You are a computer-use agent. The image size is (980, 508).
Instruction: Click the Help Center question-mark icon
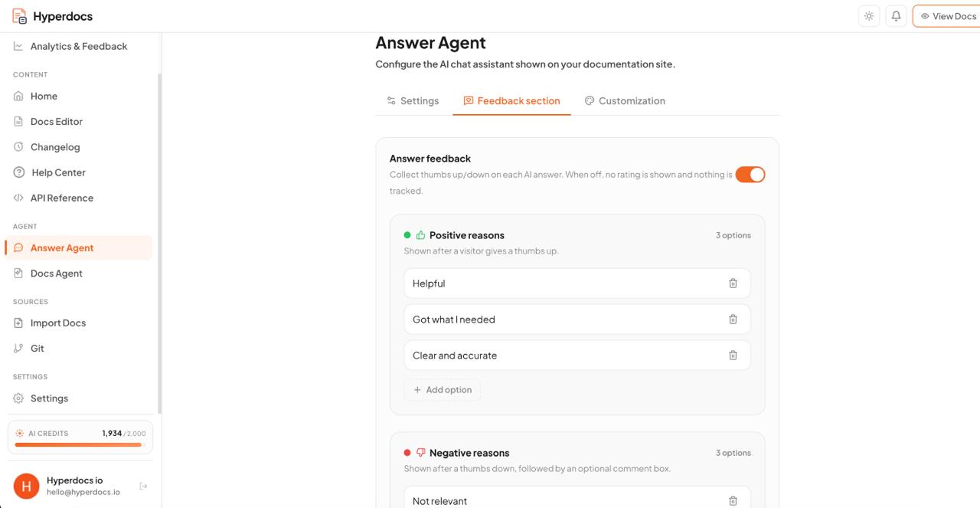(19, 172)
